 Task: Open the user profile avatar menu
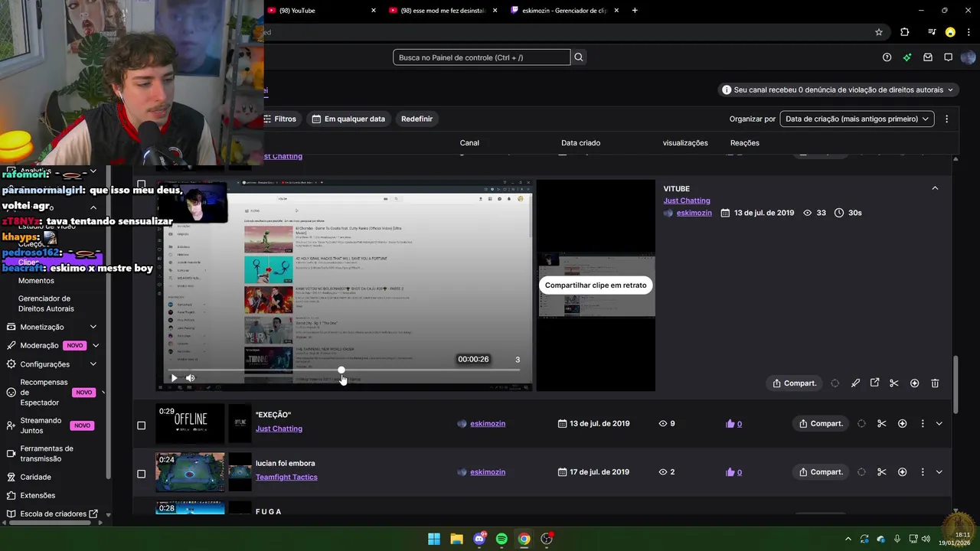pyautogui.click(x=968, y=57)
